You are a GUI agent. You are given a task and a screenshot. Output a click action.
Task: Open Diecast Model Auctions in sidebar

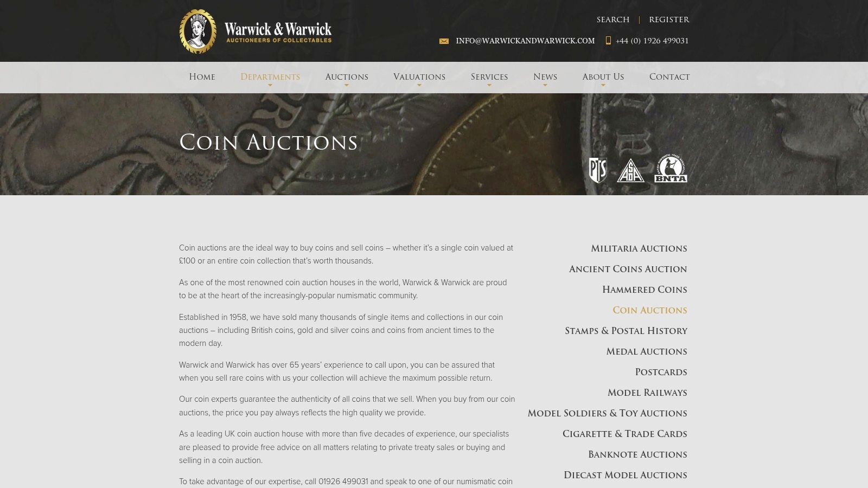point(625,475)
